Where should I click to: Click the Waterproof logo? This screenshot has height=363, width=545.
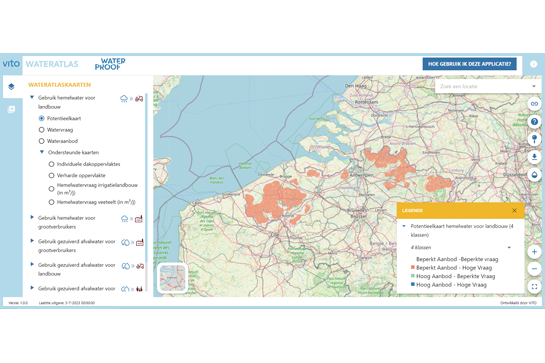tap(110, 64)
